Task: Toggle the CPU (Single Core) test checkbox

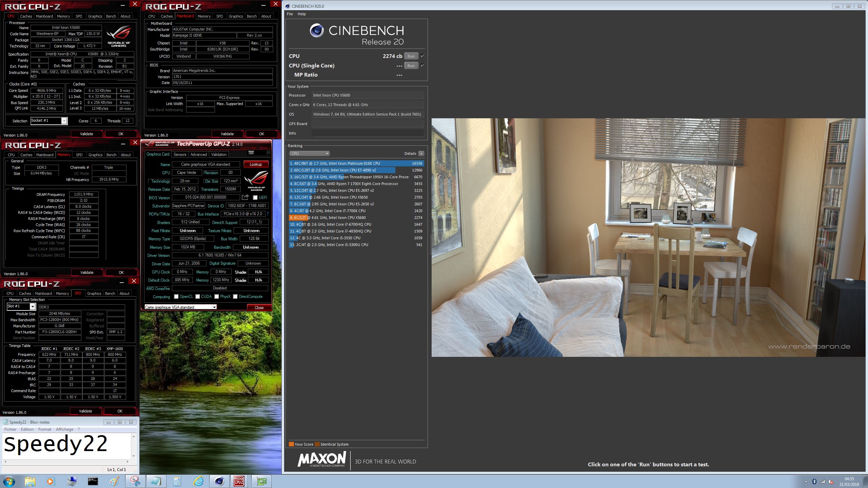Action: (x=422, y=65)
